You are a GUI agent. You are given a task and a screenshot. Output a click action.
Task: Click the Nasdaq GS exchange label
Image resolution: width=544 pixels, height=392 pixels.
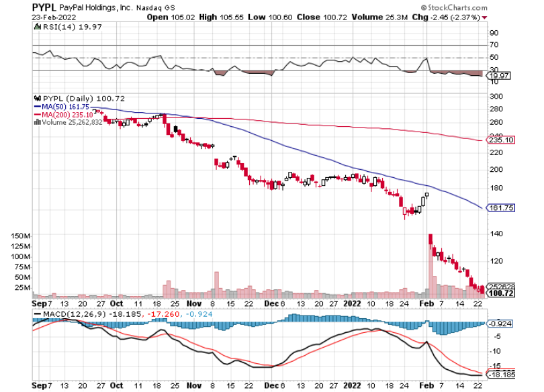(155, 7)
